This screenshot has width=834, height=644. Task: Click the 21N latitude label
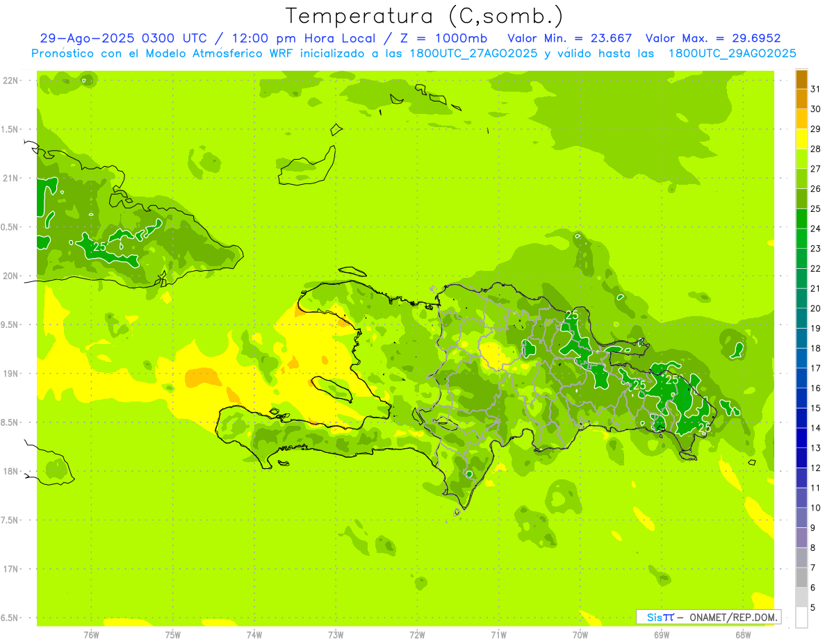coord(12,178)
